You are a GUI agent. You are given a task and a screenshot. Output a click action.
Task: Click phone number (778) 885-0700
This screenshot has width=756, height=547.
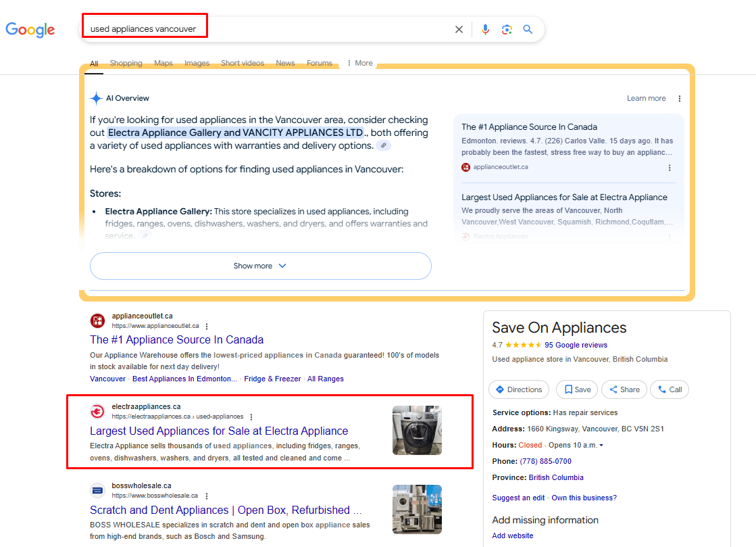click(x=545, y=462)
